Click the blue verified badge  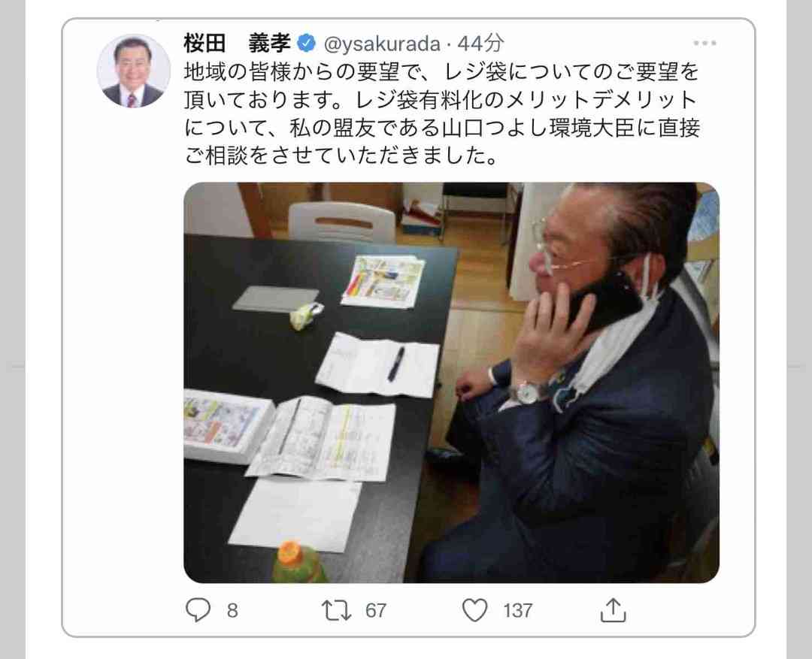(x=307, y=44)
